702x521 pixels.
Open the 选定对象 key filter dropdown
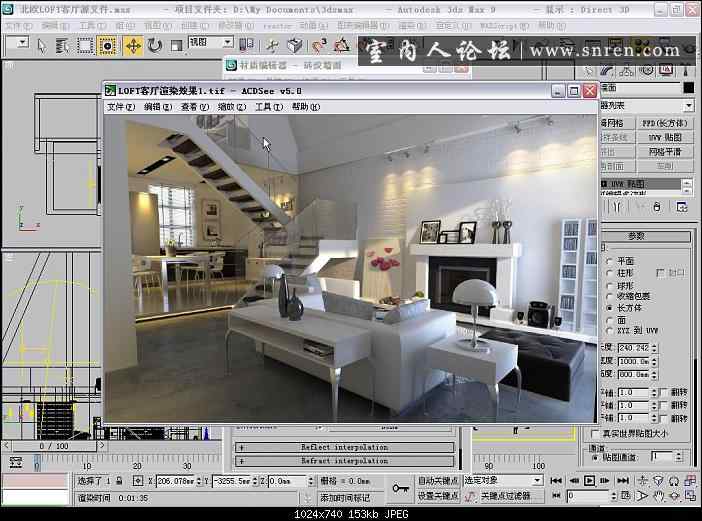[x=537, y=480]
